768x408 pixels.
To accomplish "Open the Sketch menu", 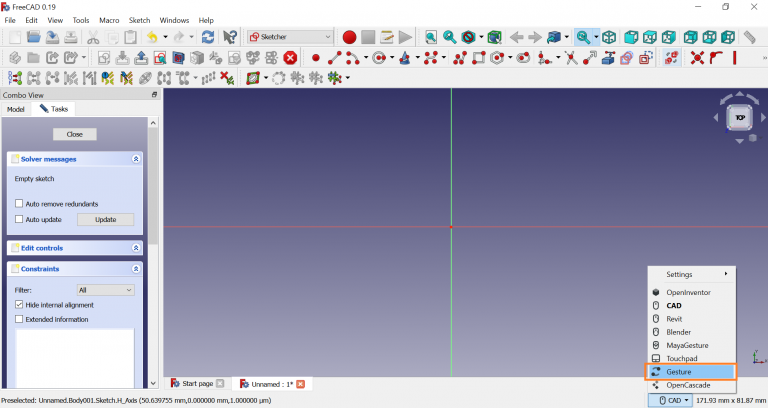I will [139, 20].
